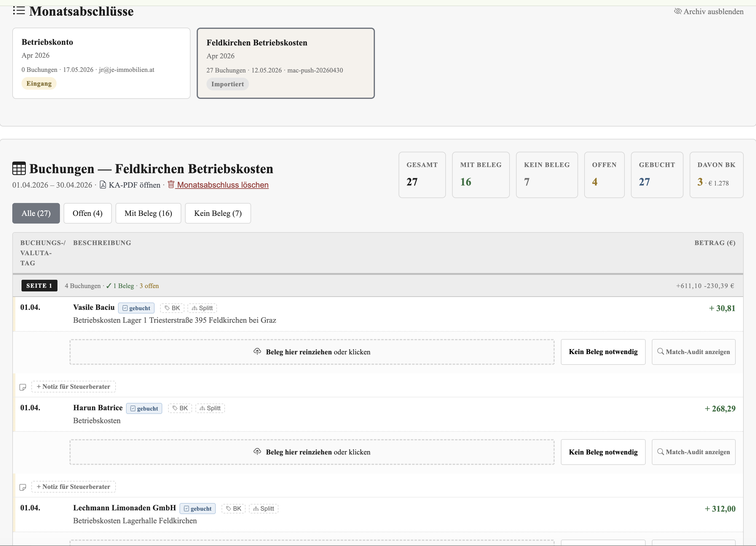Delete the month closing via Monatsabschluss löschen
The height and width of the screenshot is (546, 756).
tap(218, 185)
